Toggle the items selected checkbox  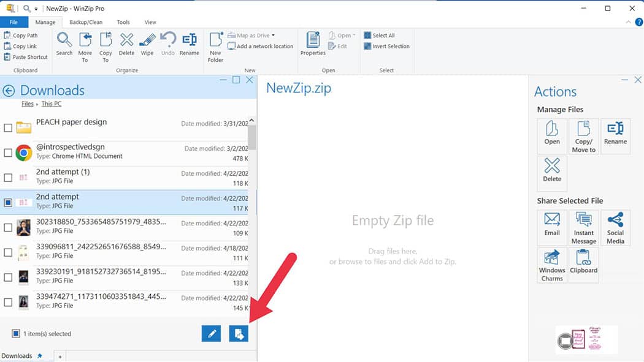point(15,334)
